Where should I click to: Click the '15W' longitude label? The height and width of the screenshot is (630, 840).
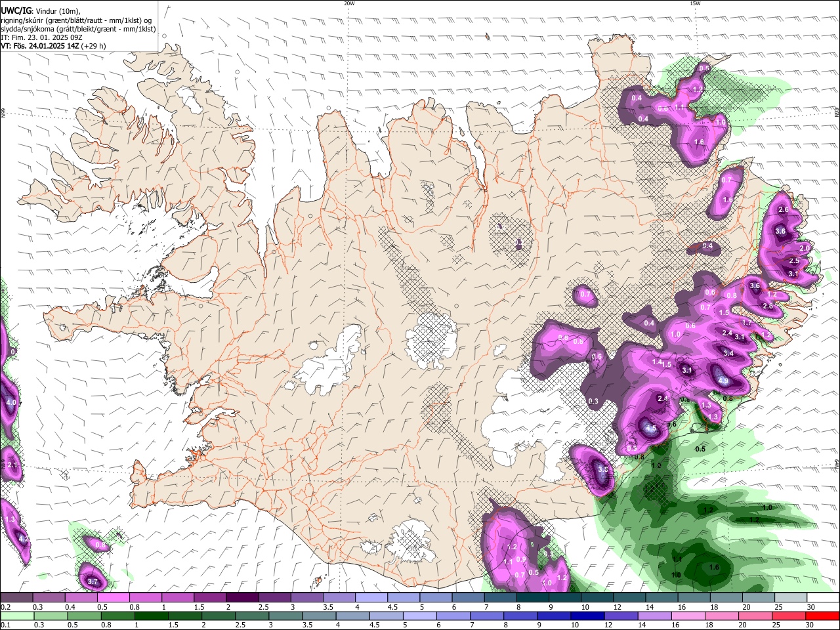click(694, 3)
